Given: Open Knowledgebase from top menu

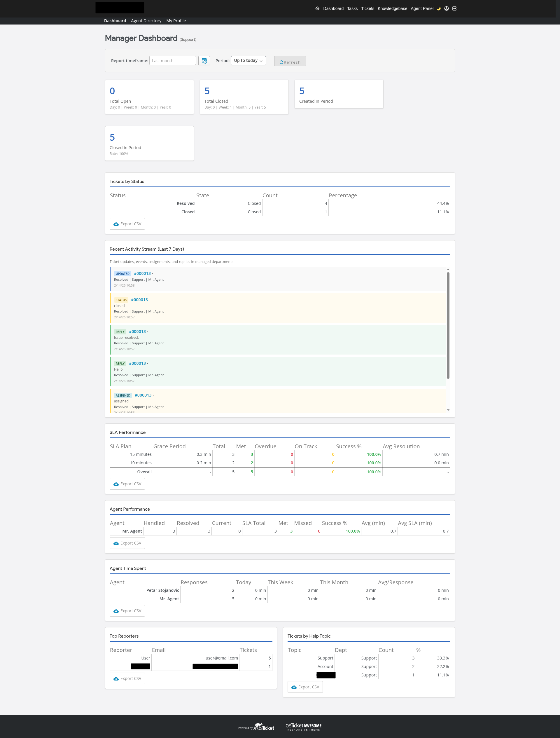Looking at the screenshot, I should click(x=392, y=9).
